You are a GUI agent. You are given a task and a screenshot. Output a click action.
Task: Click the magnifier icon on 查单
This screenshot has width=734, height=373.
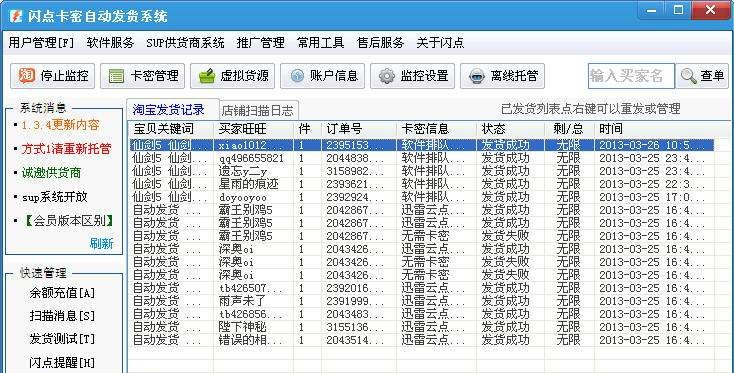[x=688, y=76]
